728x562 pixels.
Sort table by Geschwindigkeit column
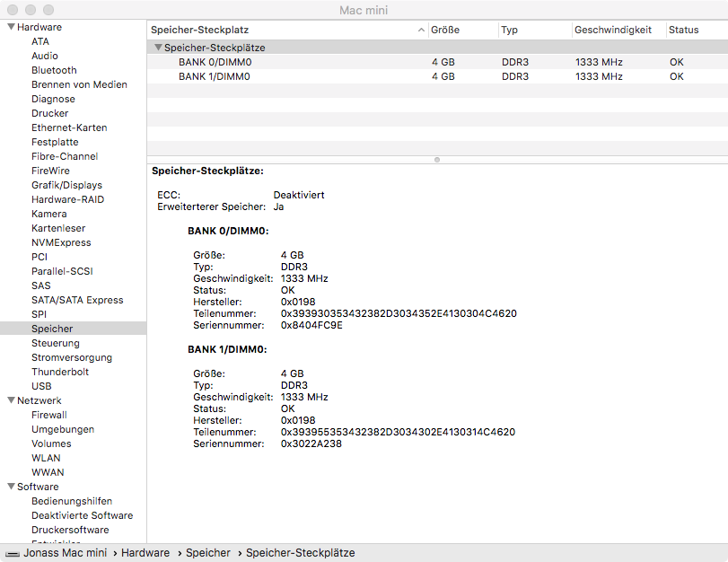point(613,30)
